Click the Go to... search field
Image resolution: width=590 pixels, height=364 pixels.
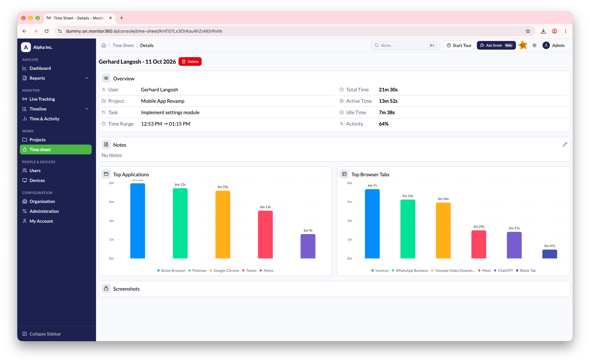pos(405,45)
